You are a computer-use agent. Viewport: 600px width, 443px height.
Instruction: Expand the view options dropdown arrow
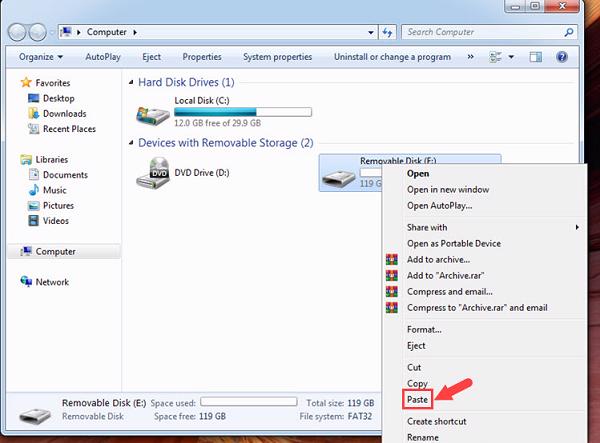(x=511, y=57)
